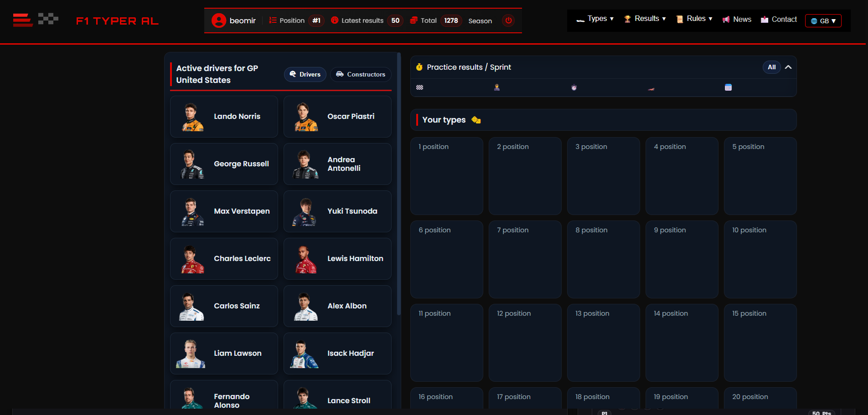
Task: Click the 50 latest results badge
Action: pos(395,20)
